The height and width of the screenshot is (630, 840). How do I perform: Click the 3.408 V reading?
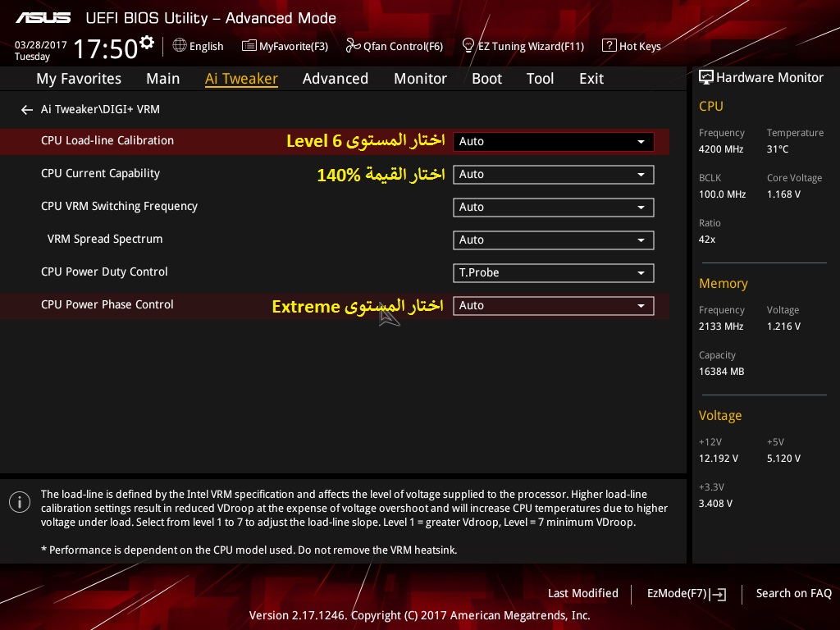click(715, 504)
